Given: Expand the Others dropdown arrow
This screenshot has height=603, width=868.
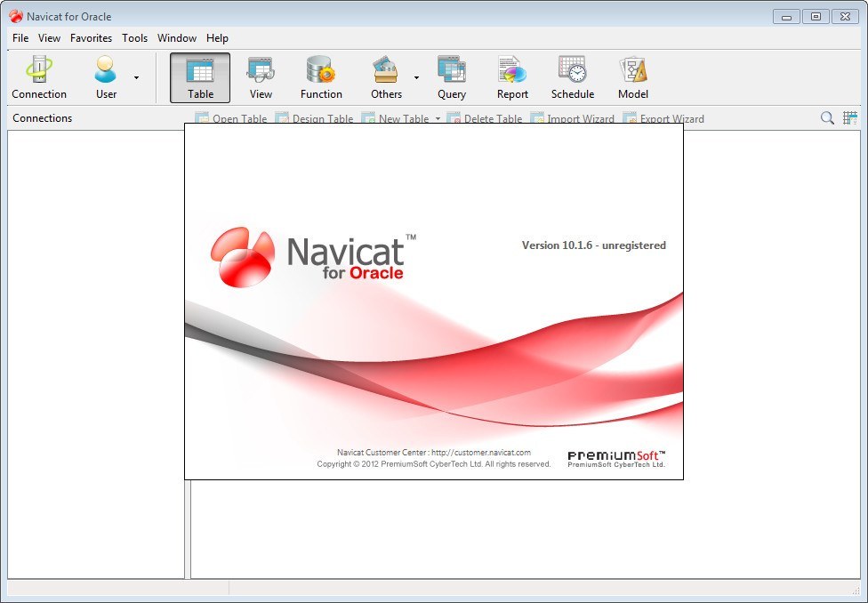Looking at the screenshot, I should 416,78.
